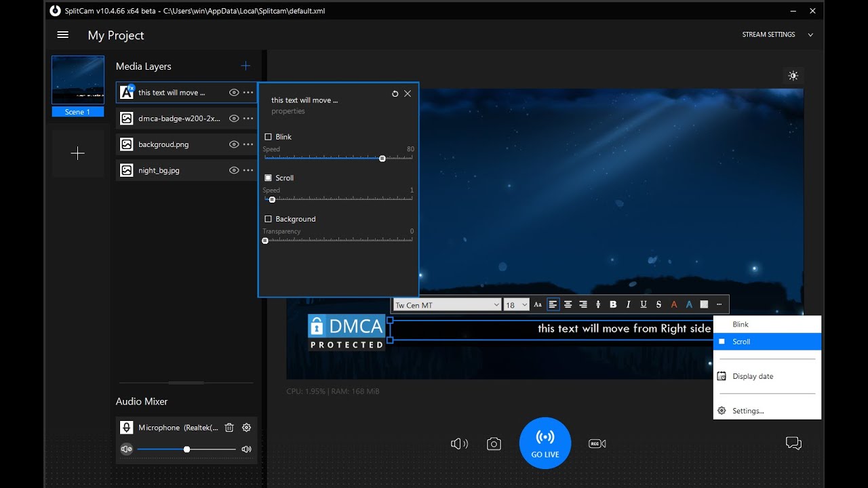868x488 pixels.
Task: Open the font size dropdown
Action: (516, 305)
